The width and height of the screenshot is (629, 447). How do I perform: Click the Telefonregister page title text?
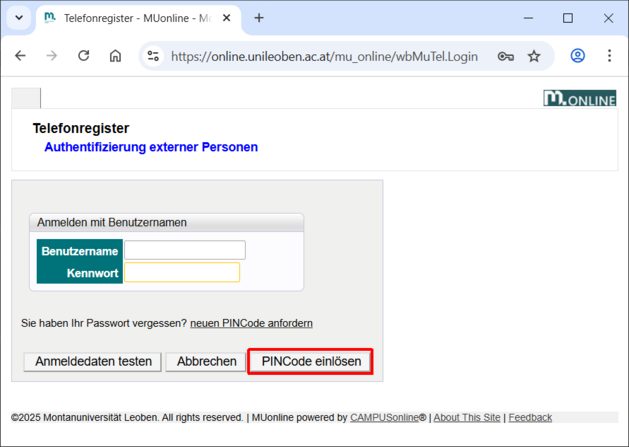point(81,128)
